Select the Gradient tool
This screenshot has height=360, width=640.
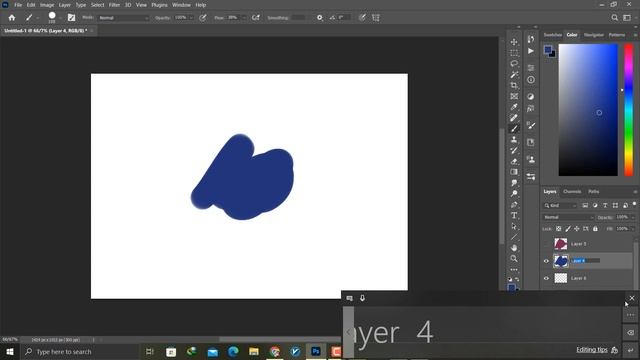pos(514,172)
